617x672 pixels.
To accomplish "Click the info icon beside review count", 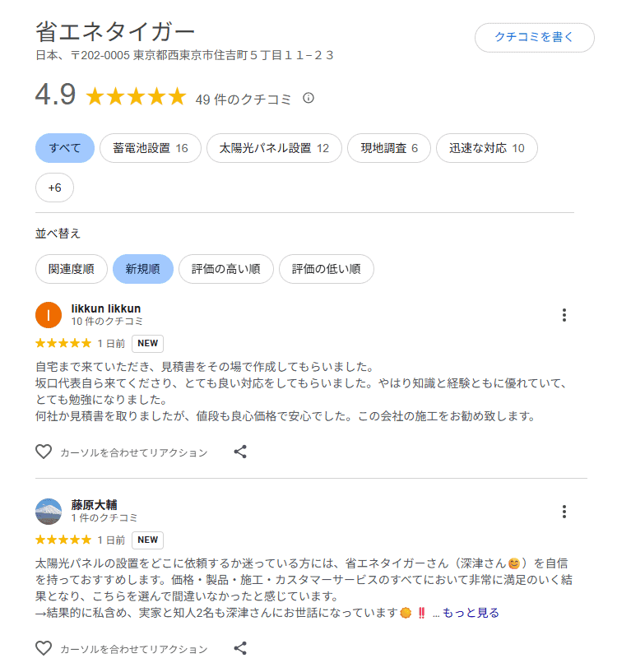I will pos(308,99).
